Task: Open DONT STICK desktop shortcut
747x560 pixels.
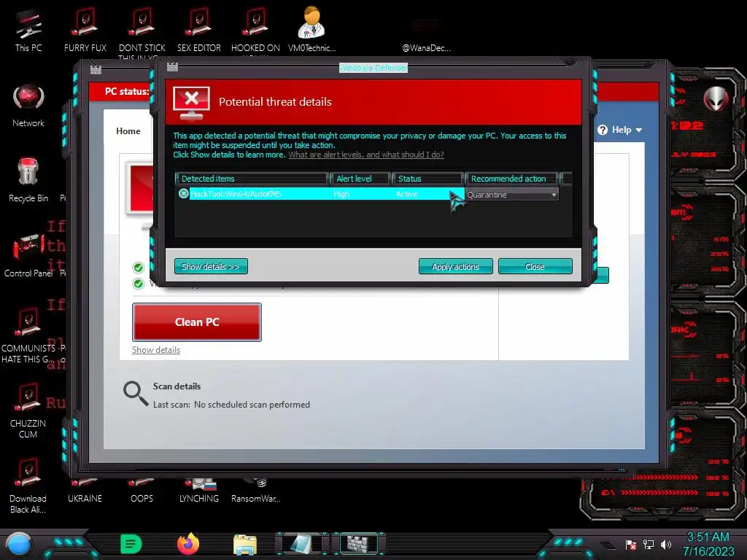Action: (142, 30)
